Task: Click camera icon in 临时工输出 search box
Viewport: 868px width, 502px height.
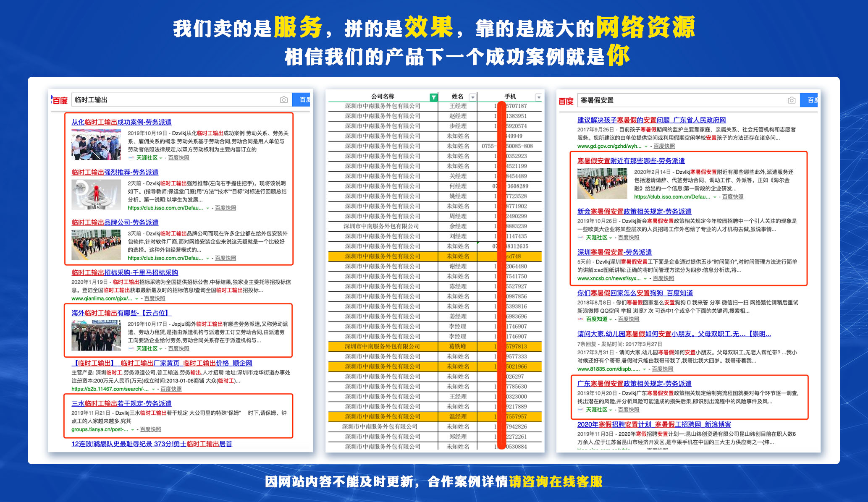Action: click(x=284, y=100)
